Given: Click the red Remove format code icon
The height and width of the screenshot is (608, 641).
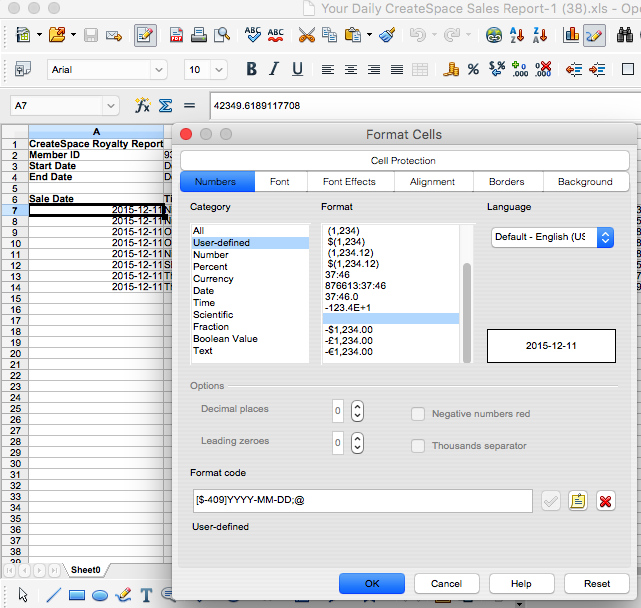Looking at the screenshot, I should [605, 501].
